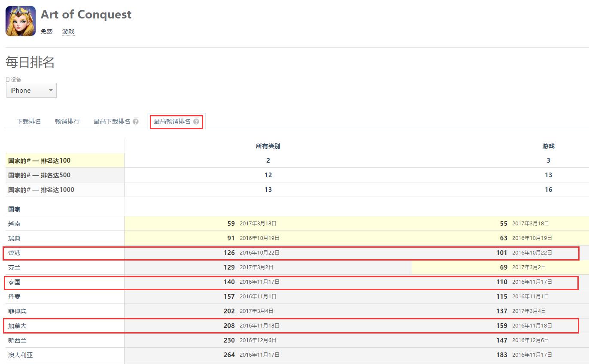Click the 越南 country row
Screen dimensions: 589x364
[14, 224]
